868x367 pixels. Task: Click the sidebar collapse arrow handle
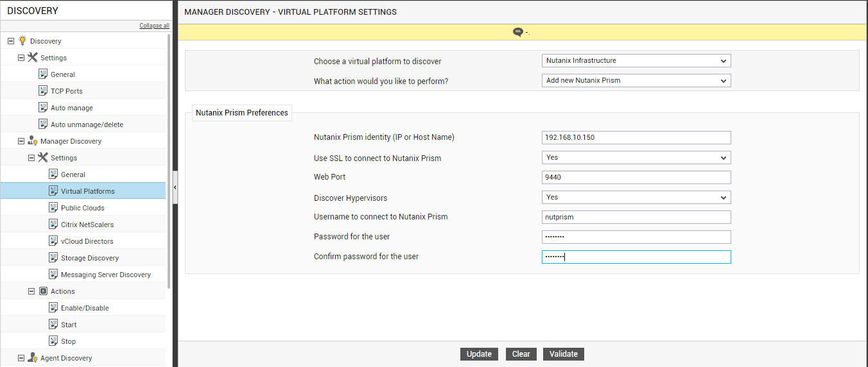(x=175, y=187)
